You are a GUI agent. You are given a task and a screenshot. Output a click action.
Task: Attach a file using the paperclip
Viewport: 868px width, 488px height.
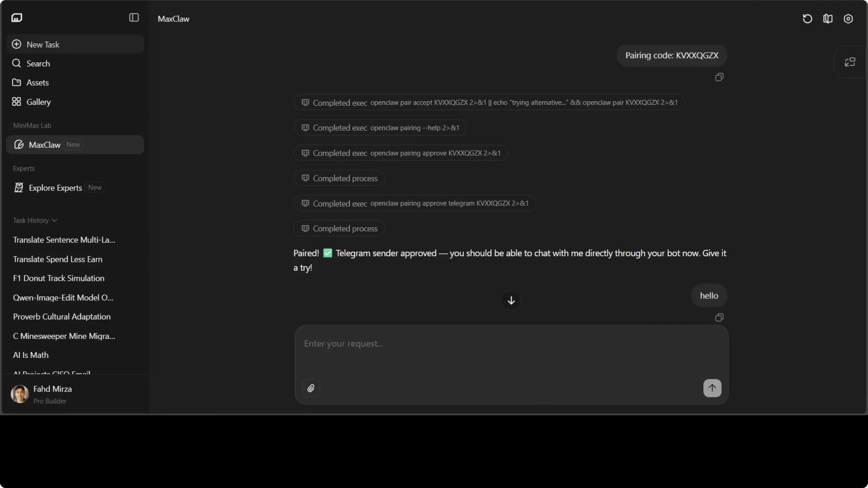[x=311, y=388]
